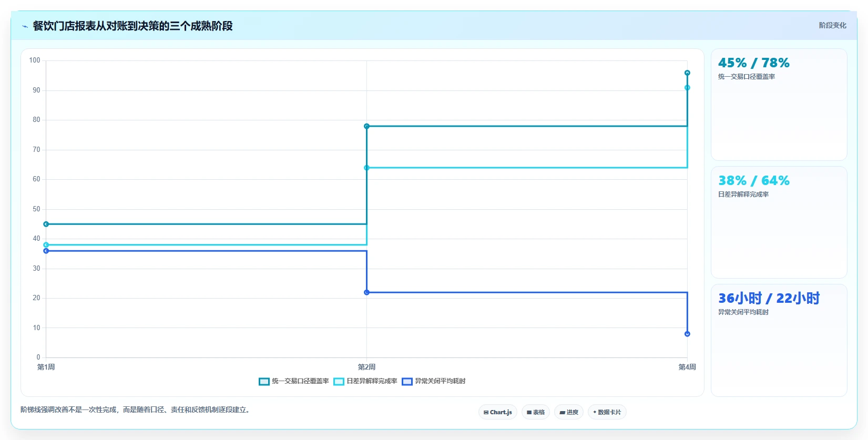Open the 45% / 78% metric card
Viewport: 868px width, 440px height.
pos(779,105)
